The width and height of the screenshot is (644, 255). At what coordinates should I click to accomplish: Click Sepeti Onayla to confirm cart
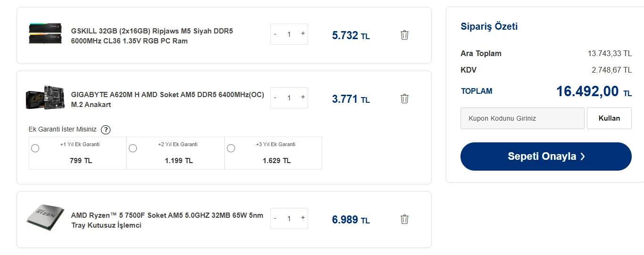click(546, 156)
